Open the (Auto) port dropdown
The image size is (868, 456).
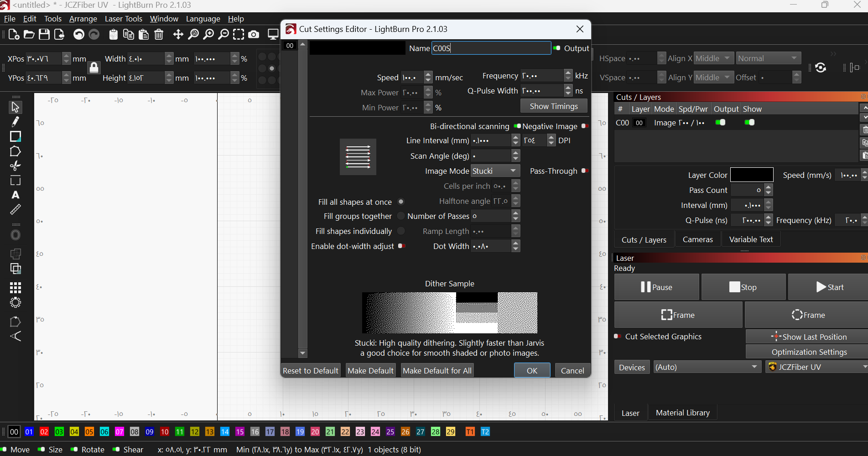707,367
